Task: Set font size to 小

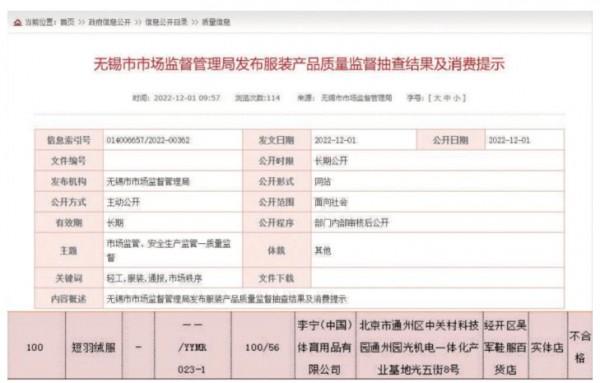Action: (457, 98)
